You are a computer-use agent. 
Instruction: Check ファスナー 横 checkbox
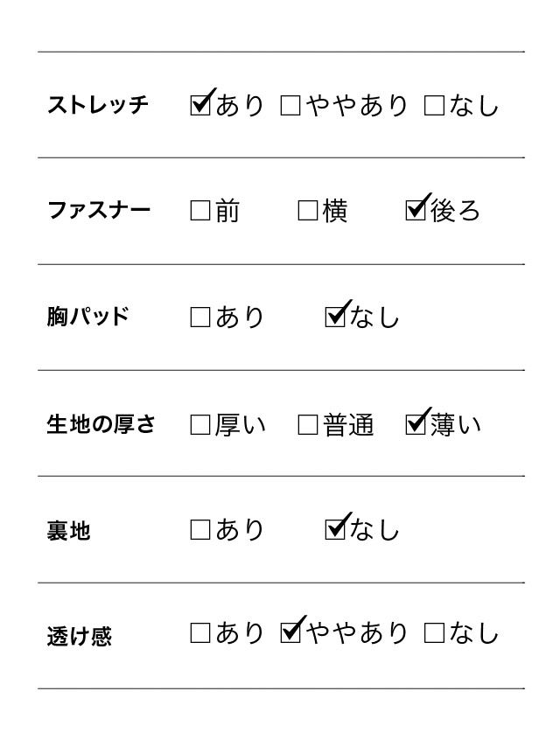[x=308, y=212]
